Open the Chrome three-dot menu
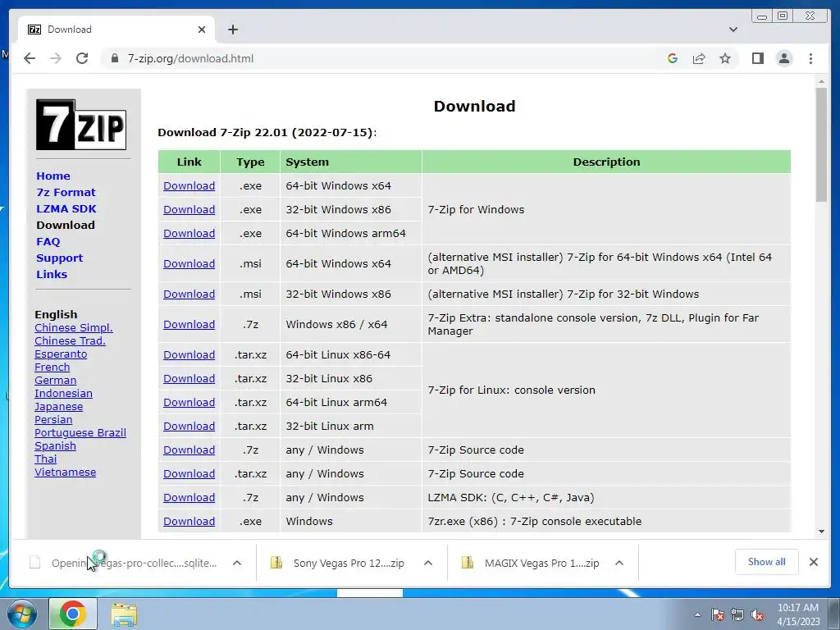This screenshot has height=630, width=840. click(x=810, y=58)
